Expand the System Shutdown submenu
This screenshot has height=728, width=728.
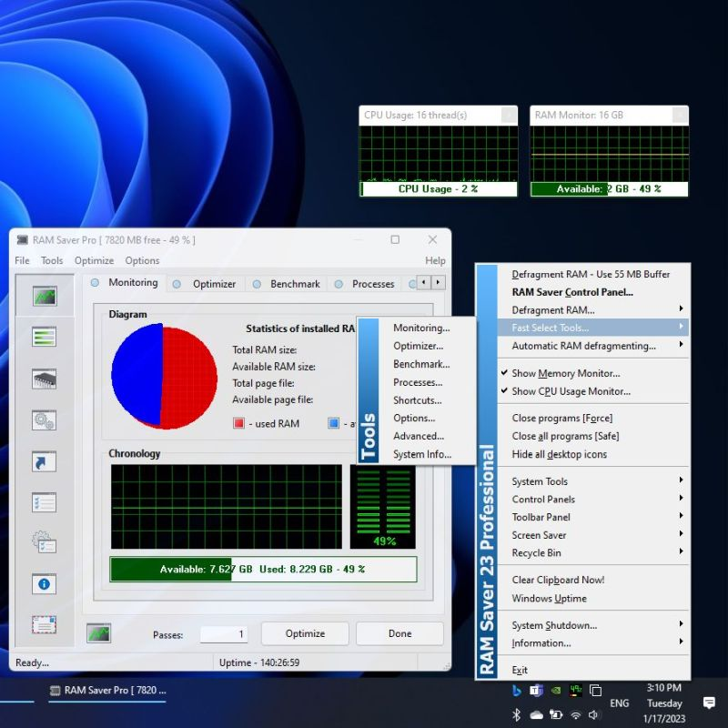point(553,624)
